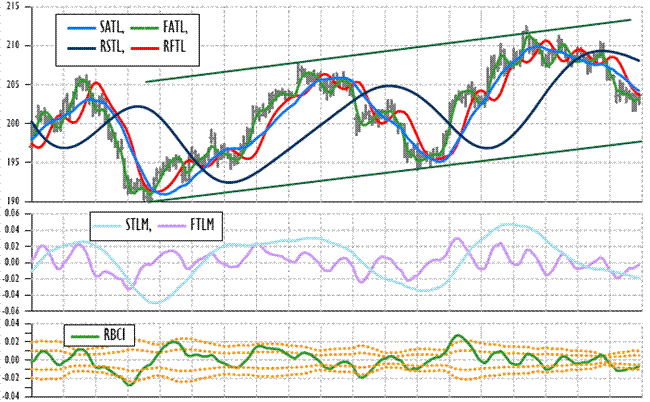The image size is (650, 402).
Task: Click the FTLM legend label
Action: pyautogui.click(x=202, y=225)
